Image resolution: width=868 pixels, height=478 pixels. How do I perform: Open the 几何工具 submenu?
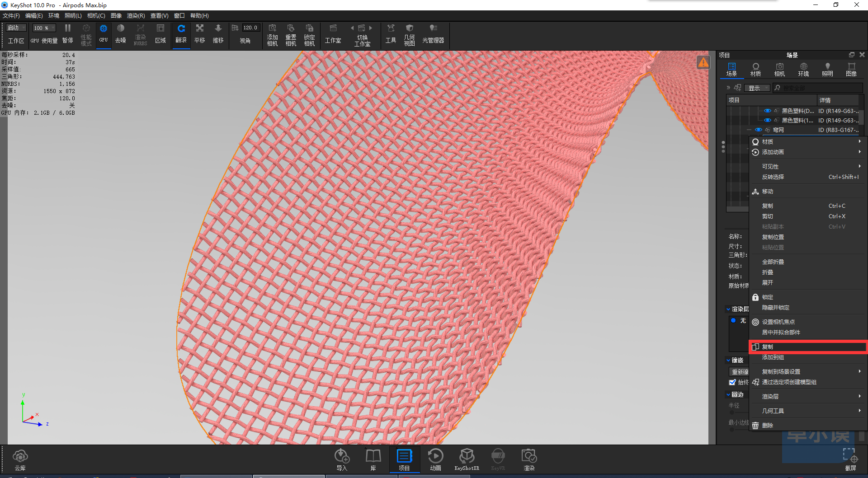click(808, 411)
